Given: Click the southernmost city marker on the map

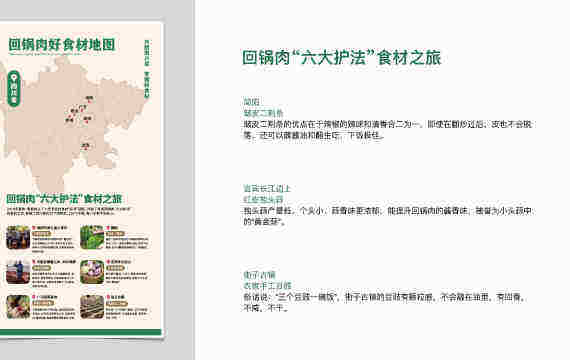Looking at the screenshot, I should coord(86,149).
